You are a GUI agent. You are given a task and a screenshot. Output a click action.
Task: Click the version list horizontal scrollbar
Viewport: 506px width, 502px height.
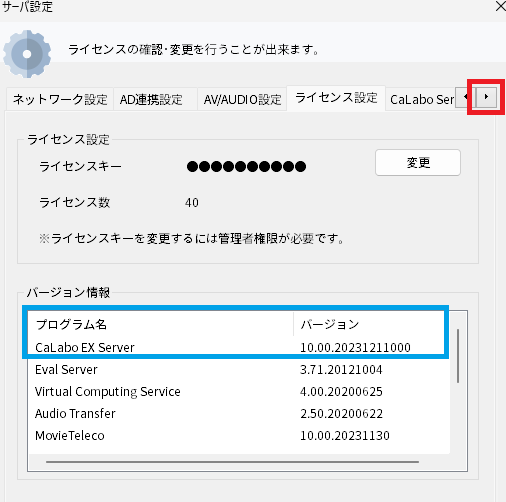232,462
